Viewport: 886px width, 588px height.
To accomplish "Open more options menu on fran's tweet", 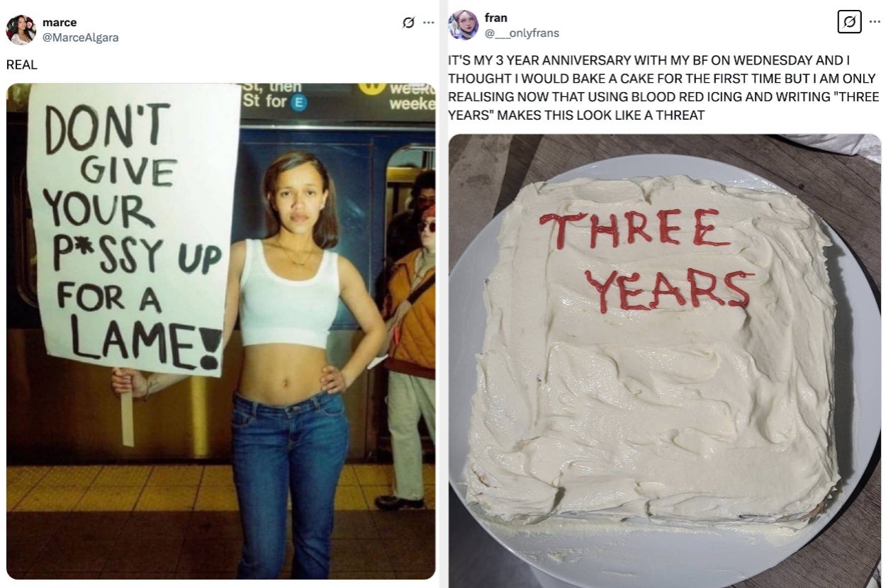I will coord(874,21).
